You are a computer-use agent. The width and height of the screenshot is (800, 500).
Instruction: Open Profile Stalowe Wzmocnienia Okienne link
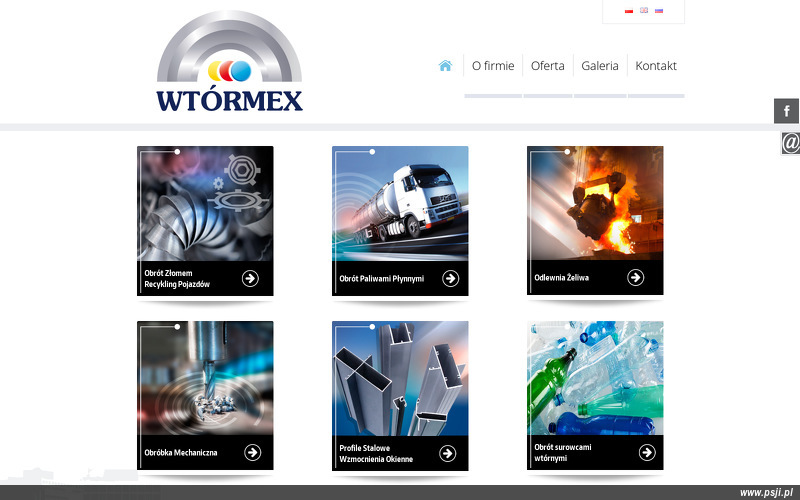(x=376, y=454)
